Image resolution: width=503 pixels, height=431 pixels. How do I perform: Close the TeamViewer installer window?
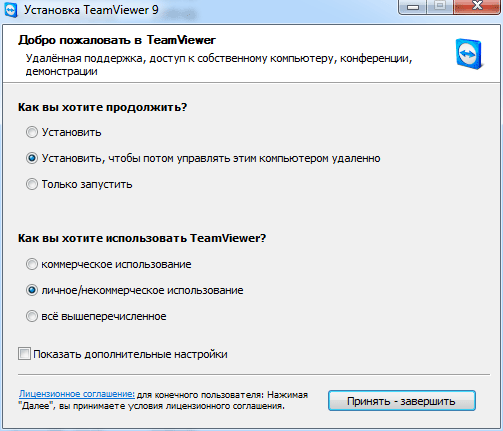click(477, 6)
